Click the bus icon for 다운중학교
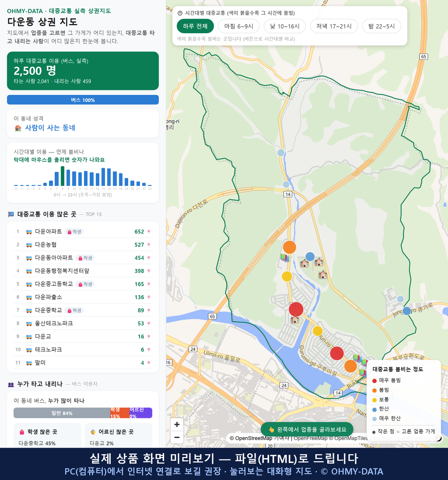448x480 pixels. pyautogui.click(x=29, y=310)
